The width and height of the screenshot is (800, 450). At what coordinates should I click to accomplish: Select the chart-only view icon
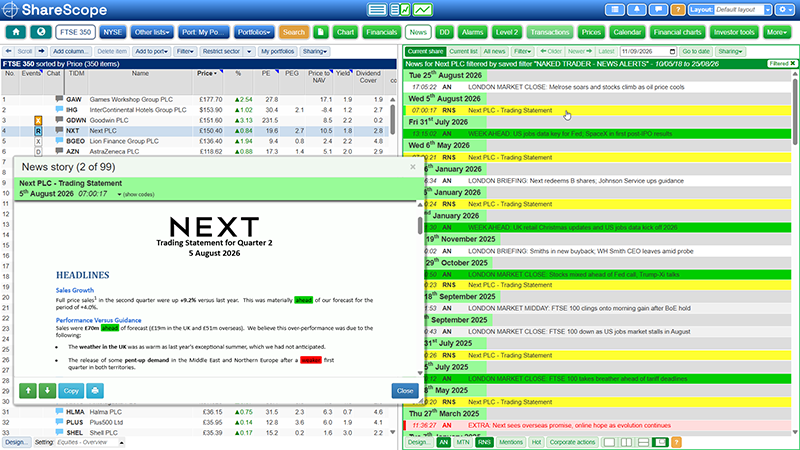(422, 10)
